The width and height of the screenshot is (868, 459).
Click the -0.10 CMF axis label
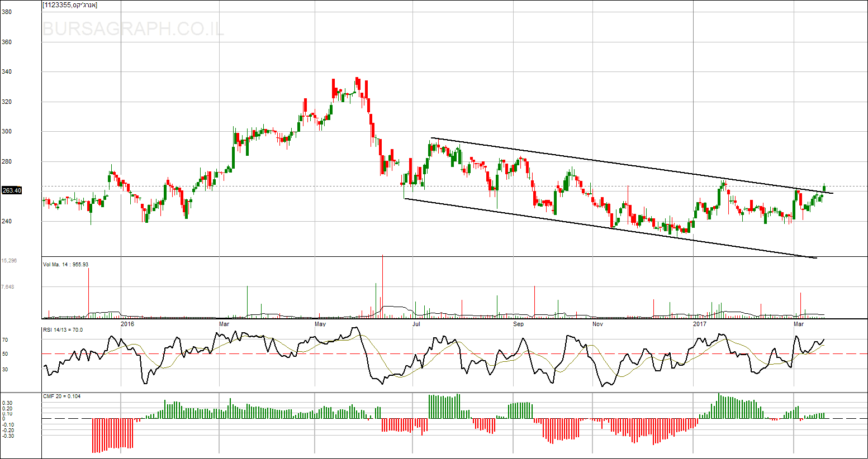point(8,425)
